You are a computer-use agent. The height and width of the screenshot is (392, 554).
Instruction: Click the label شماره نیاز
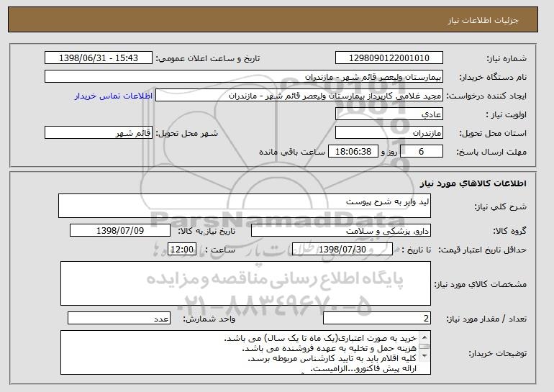pos(507,58)
